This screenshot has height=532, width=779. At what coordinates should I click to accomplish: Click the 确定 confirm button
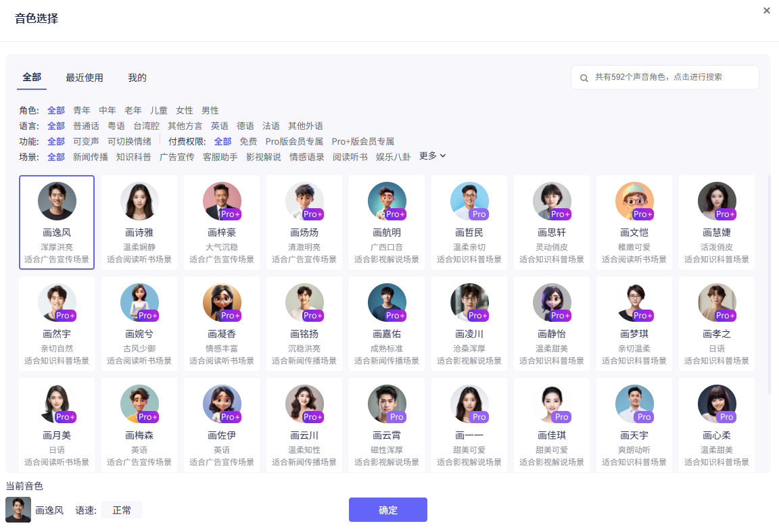(388, 510)
